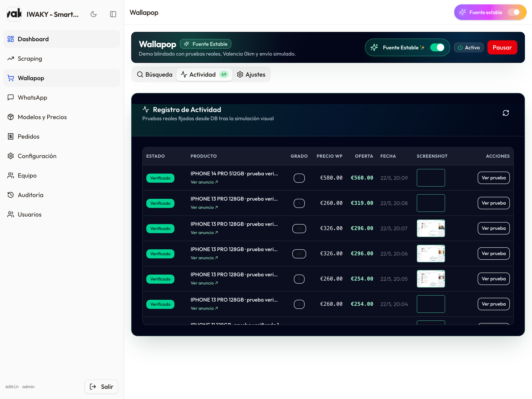This screenshot has height=399, width=532.
Task: Open Auditoría page
Action: [62, 195]
